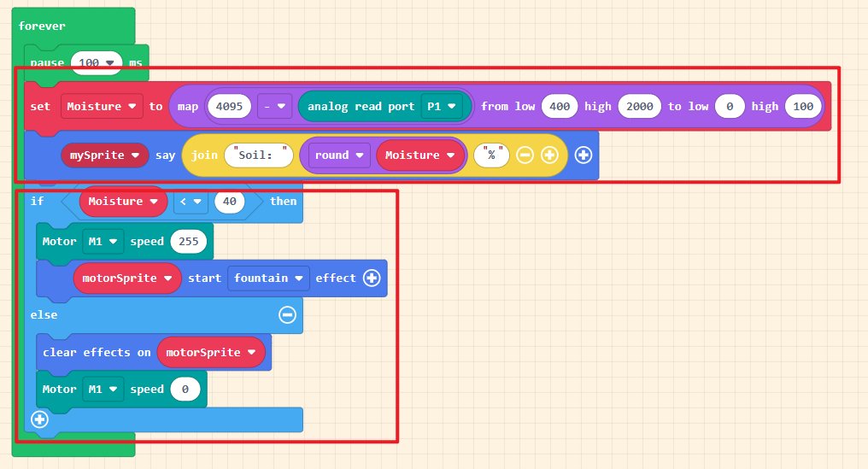Click the plus icon after the join block
Viewport: 868px width, 469px height.
(584, 155)
